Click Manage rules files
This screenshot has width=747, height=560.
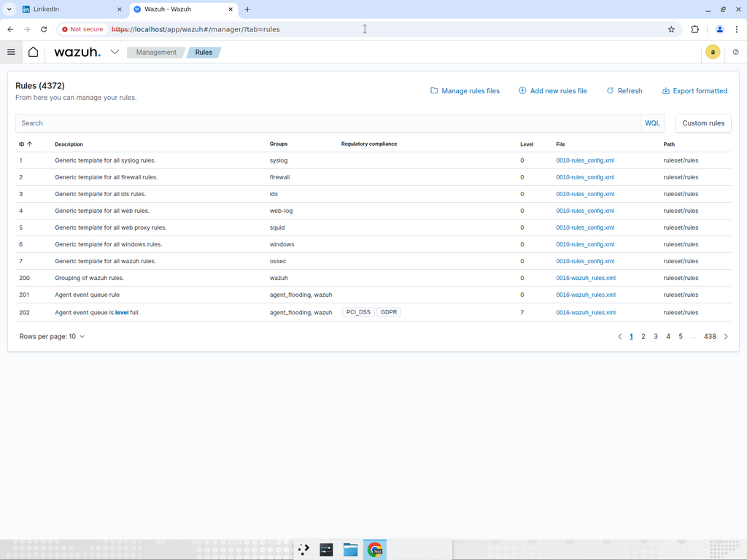(x=465, y=91)
